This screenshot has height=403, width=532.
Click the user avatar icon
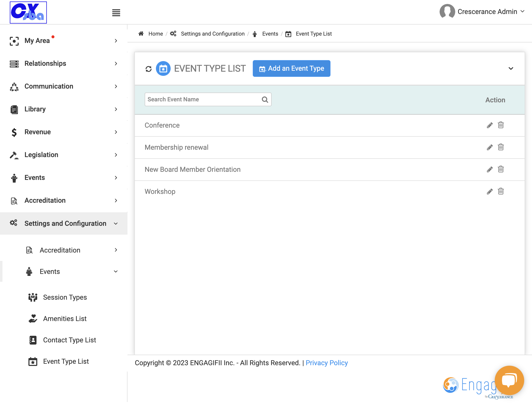point(447,11)
